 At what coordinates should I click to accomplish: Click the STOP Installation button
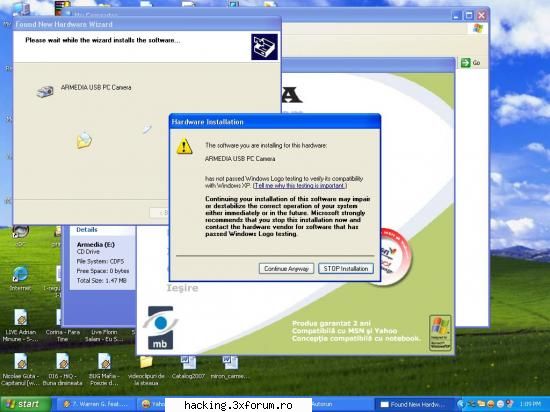346,269
